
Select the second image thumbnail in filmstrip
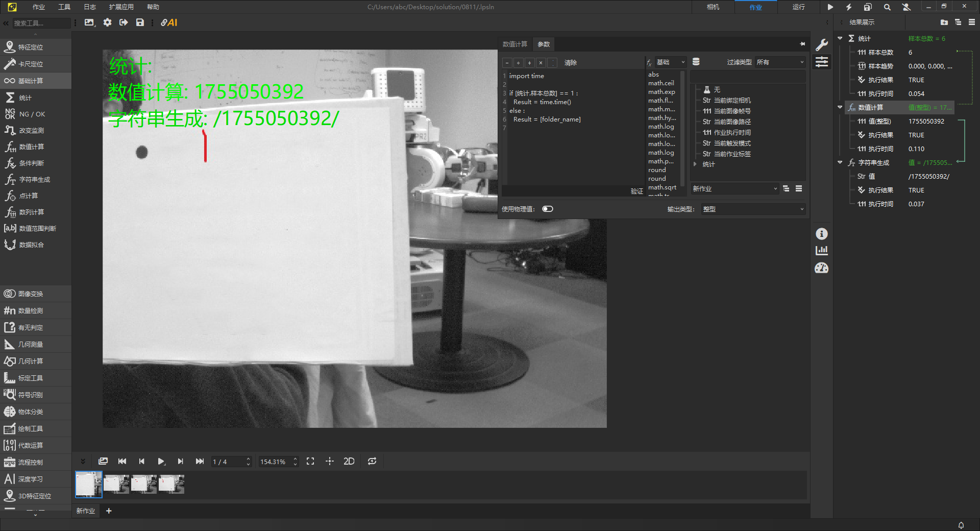pos(116,484)
